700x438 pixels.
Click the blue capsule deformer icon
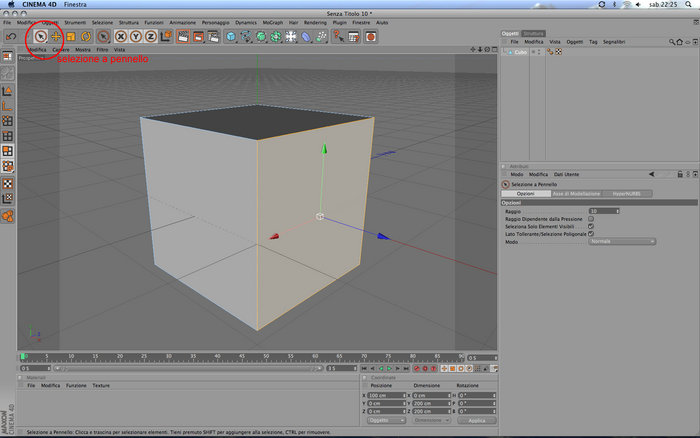coord(306,36)
